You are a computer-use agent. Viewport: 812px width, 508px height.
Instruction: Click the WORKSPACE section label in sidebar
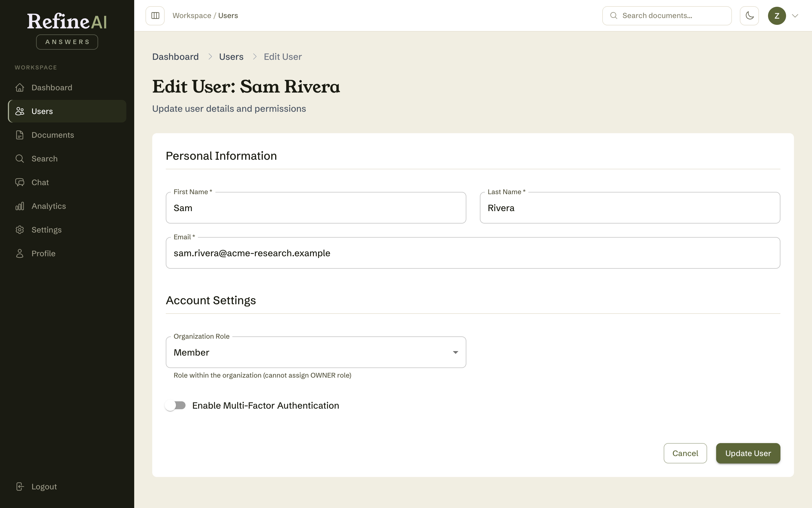[36, 67]
